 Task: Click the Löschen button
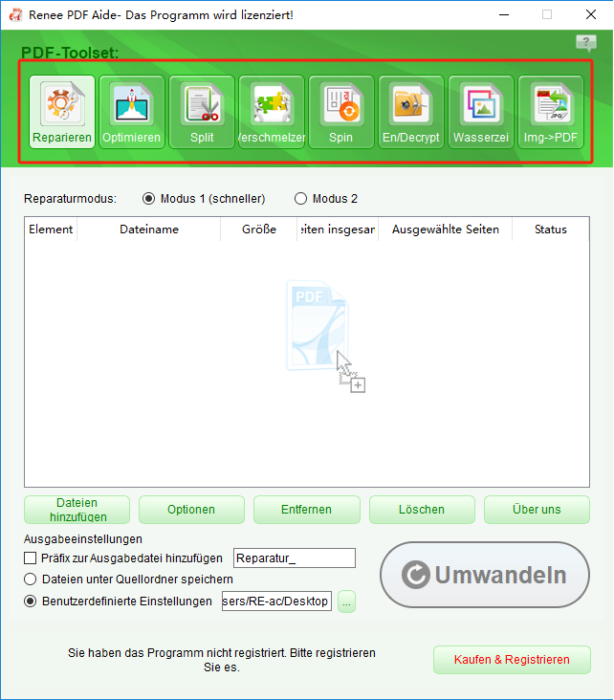tap(422, 510)
